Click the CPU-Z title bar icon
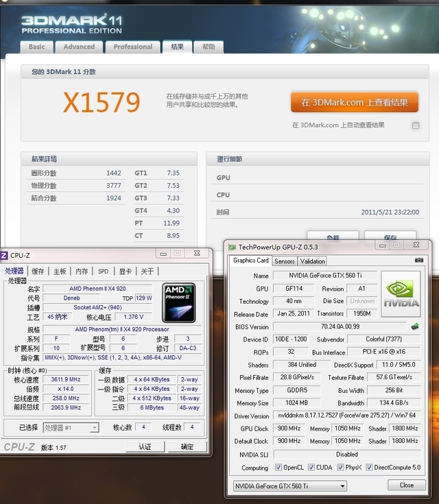Viewport: 439px width, 504px height. [4, 256]
